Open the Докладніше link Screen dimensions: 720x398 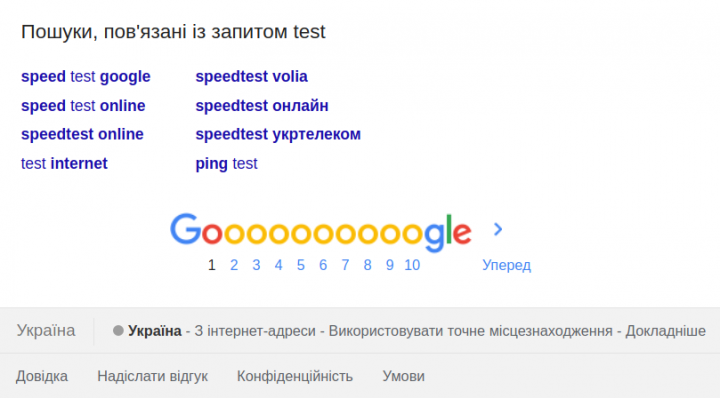665,331
